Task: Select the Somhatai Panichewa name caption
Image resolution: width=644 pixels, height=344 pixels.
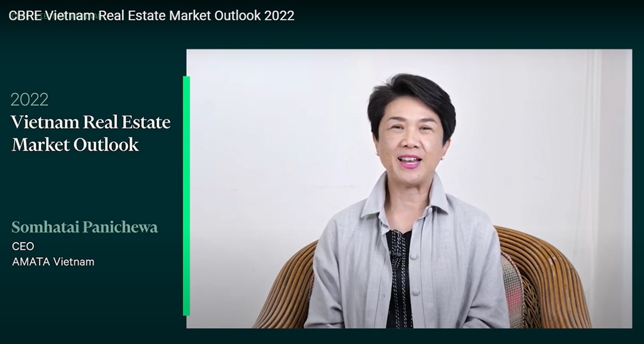Action: tap(85, 228)
